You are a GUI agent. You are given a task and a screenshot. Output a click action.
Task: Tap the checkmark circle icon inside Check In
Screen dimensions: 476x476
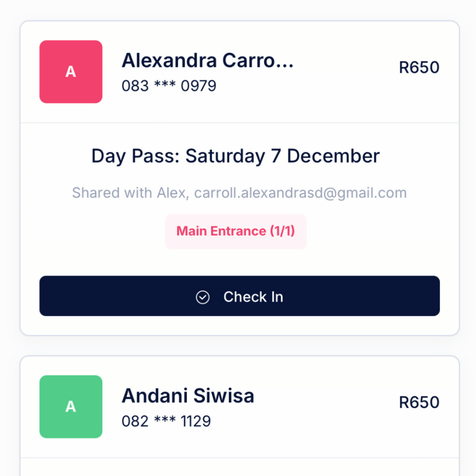point(203,297)
